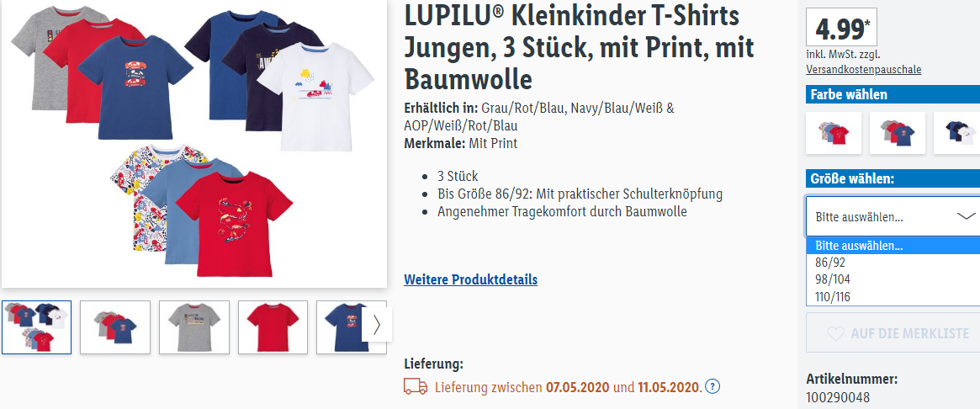This screenshot has width=980, height=409.
Task: View the grey T-shirt thumbnail
Action: (x=193, y=327)
